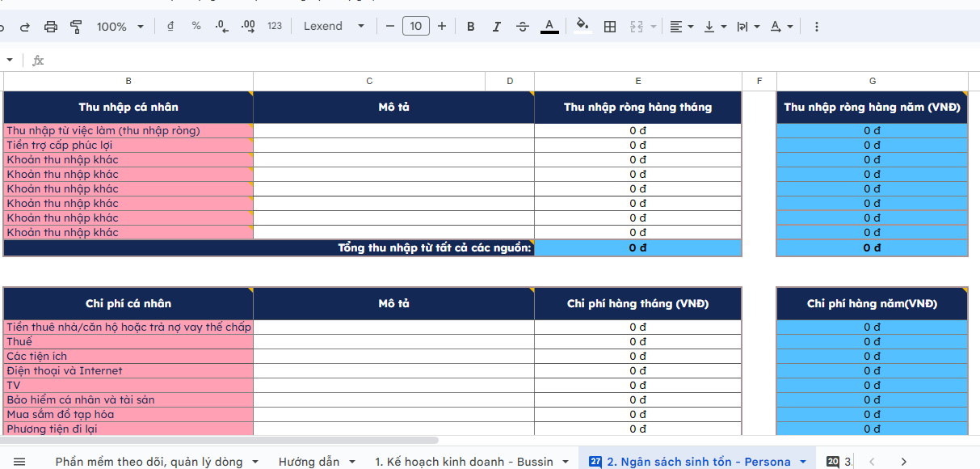Open text wrapping dropdown

[749, 27]
